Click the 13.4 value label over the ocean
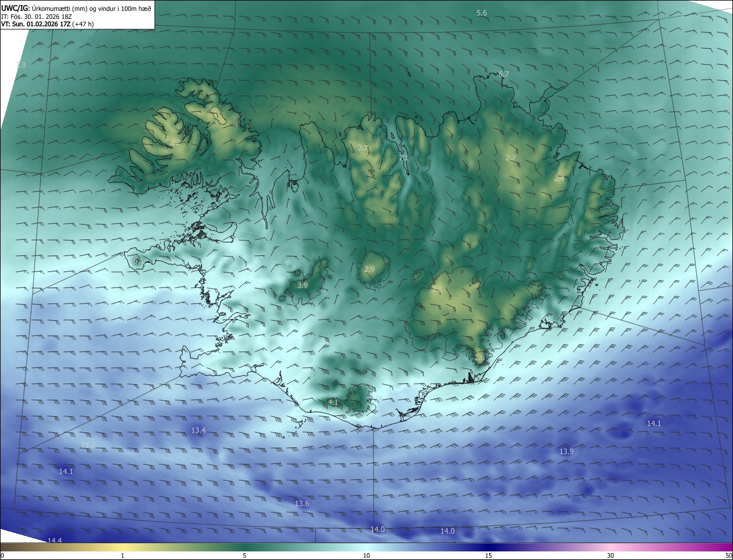This screenshot has height=560, width=733. (198, 430)
